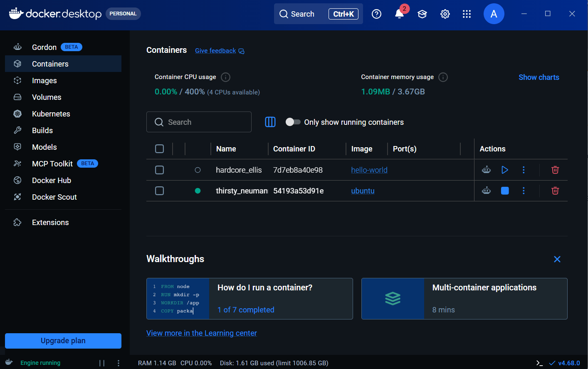
Task: Select the hardcore_ellis container checkbox
Action: point(159,170)
